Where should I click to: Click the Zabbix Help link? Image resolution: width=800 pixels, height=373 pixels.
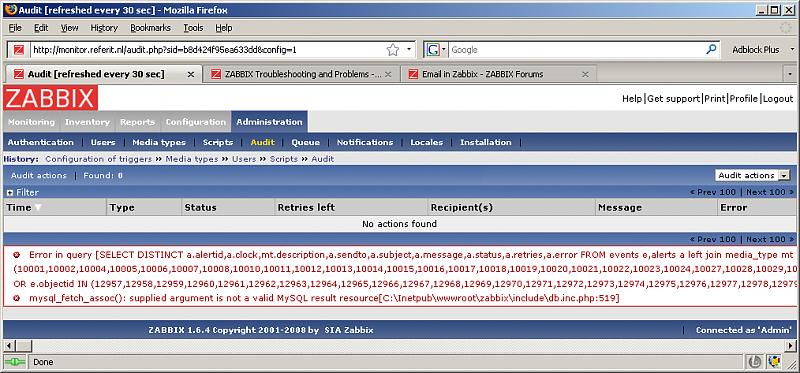[x=632, y=98]
